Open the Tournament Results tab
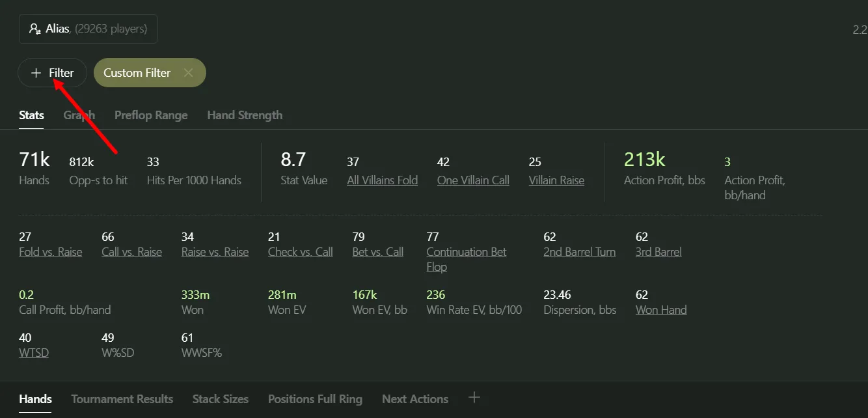 (x=122, y=399)
